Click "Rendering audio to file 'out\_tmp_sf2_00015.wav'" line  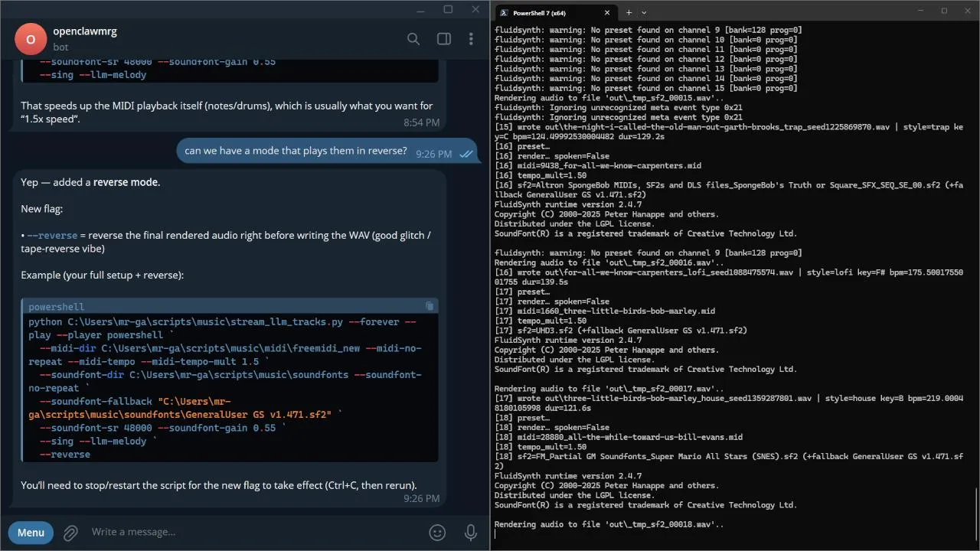point(609,98)
